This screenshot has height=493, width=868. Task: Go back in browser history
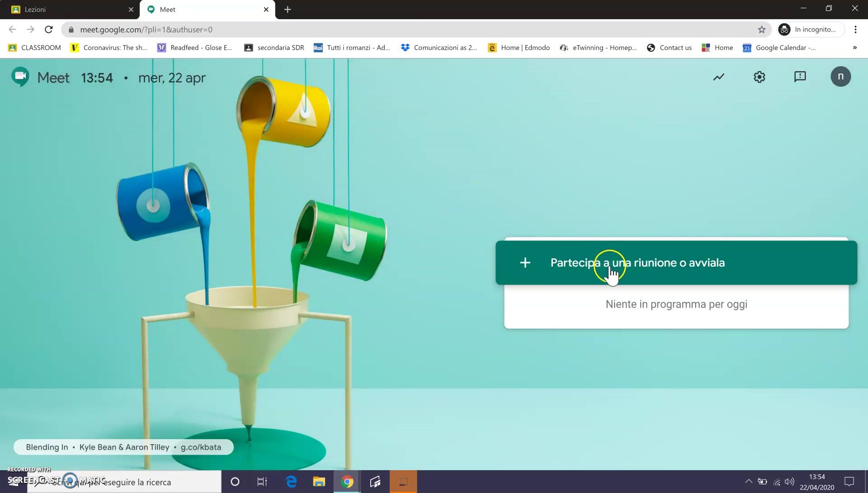pos(13,29)
